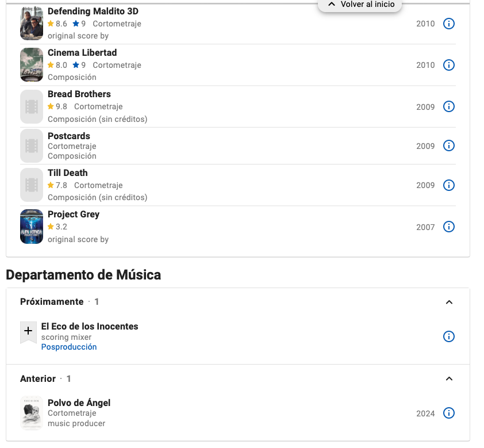Click the info icon for Project Grey

449,227
